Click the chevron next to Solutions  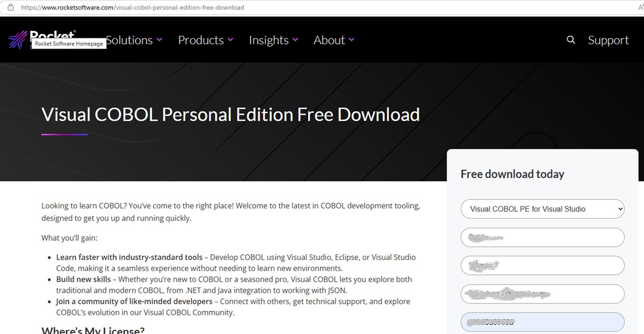159,40
